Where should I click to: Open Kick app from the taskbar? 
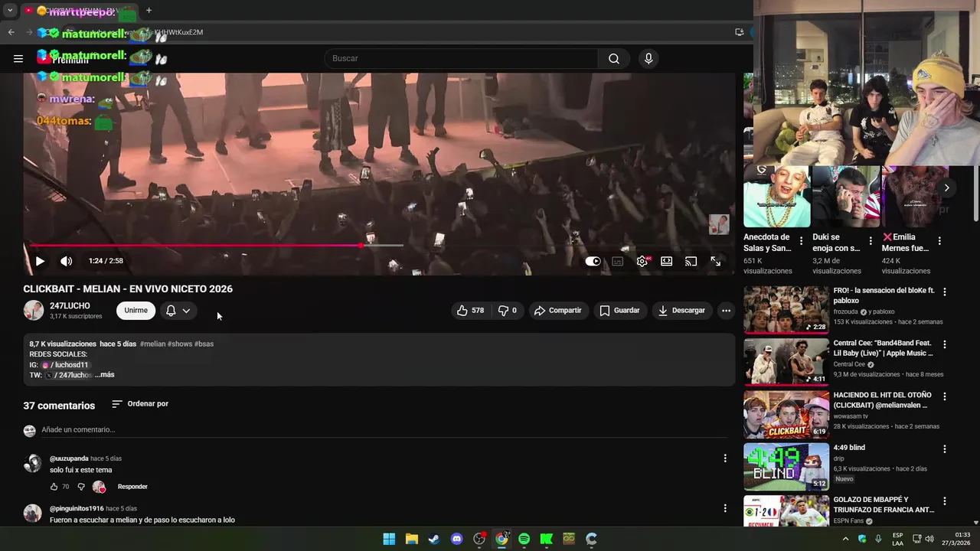coord(546,539)
